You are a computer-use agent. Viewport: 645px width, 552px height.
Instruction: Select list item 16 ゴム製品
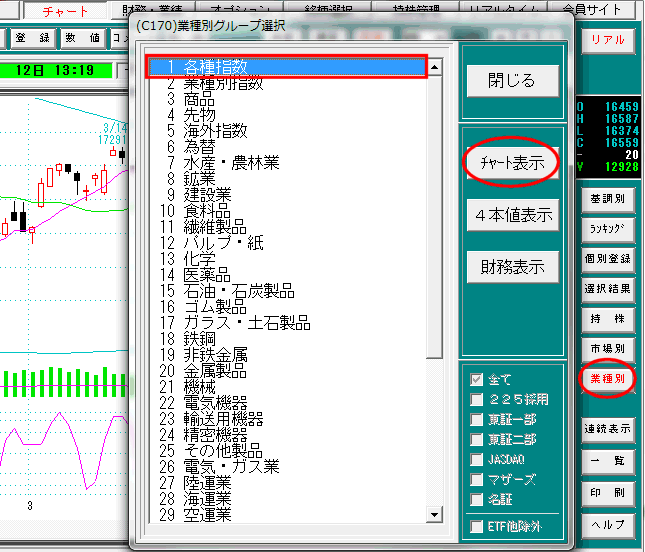(x=287, y=307)
